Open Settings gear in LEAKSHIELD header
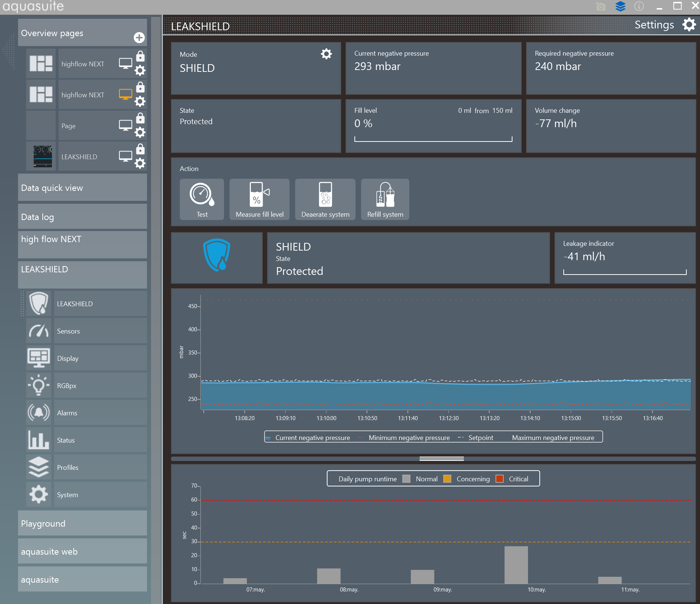This screenshot has width=700, height=604. click(689, 25)
